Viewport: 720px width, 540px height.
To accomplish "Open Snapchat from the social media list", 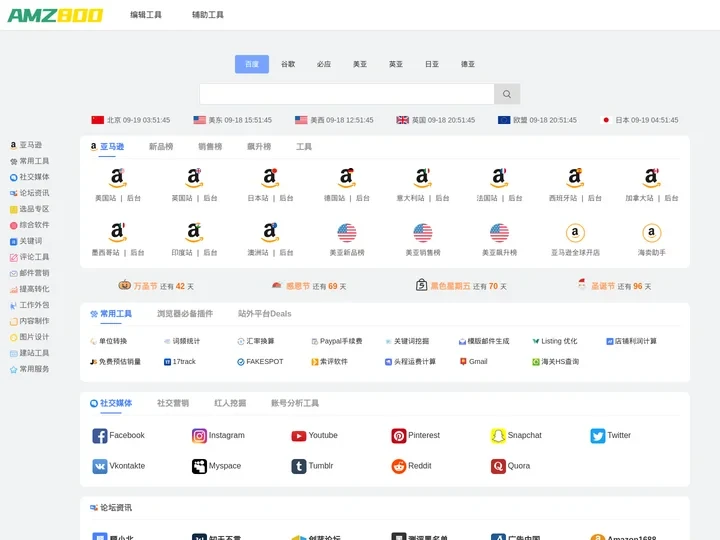I will tap(516, 435).
